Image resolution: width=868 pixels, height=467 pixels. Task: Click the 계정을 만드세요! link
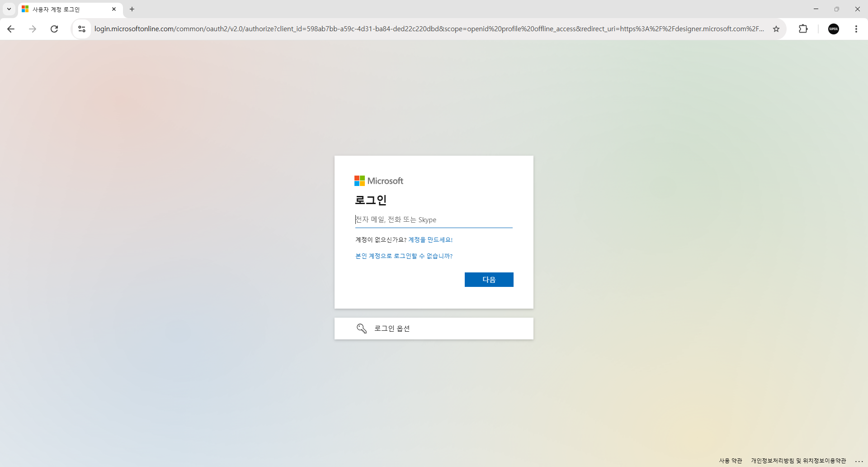pos(430,240)
